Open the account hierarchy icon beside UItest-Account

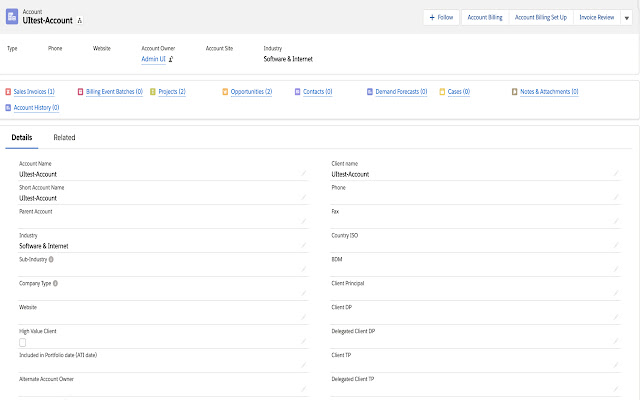(x=81, y=21)
